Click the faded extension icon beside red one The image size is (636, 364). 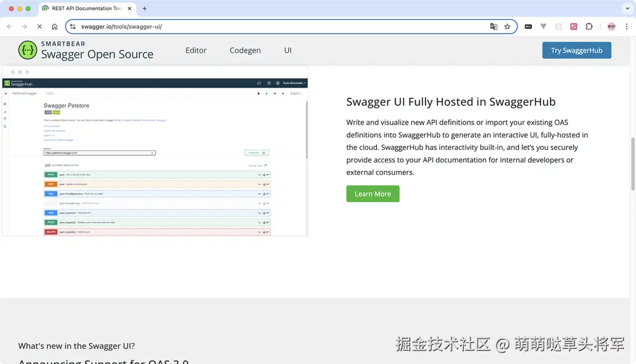coord(558,26)
